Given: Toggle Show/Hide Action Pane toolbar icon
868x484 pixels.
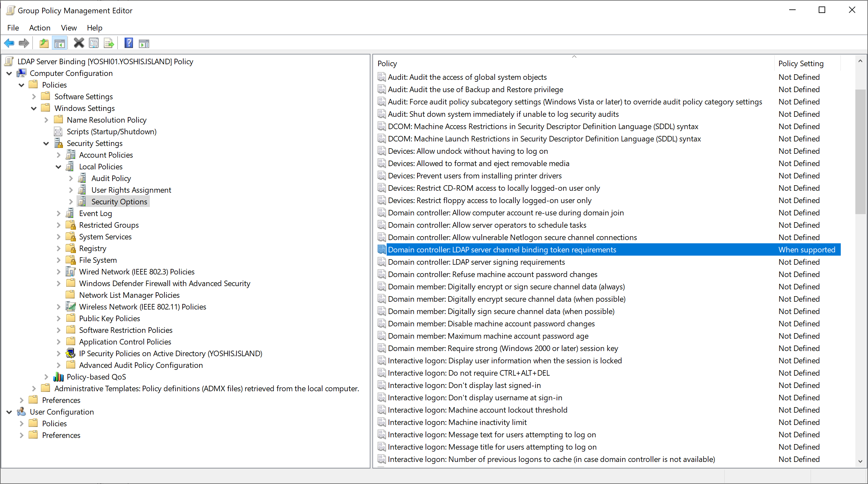Looking at the screenshot, I should 144,43.
